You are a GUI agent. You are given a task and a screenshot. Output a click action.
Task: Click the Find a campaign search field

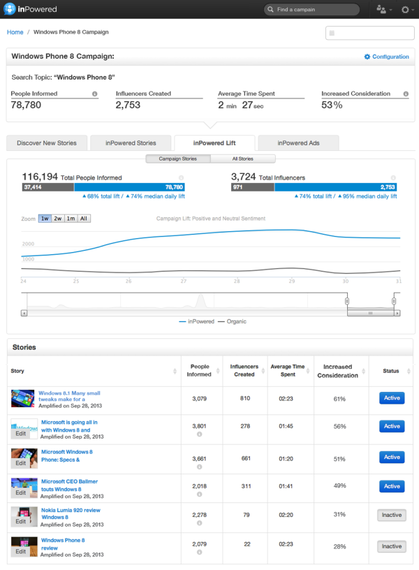[x=312, y=9]
